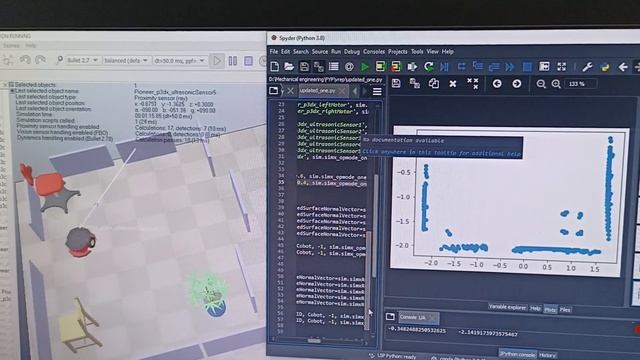
Task: Zoom out on the plot
Action: click(541, 84)
